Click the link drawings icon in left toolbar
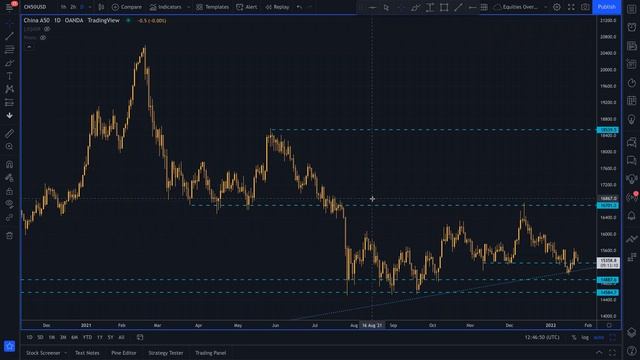Viewport: 640px width, 360px height. 9,218
